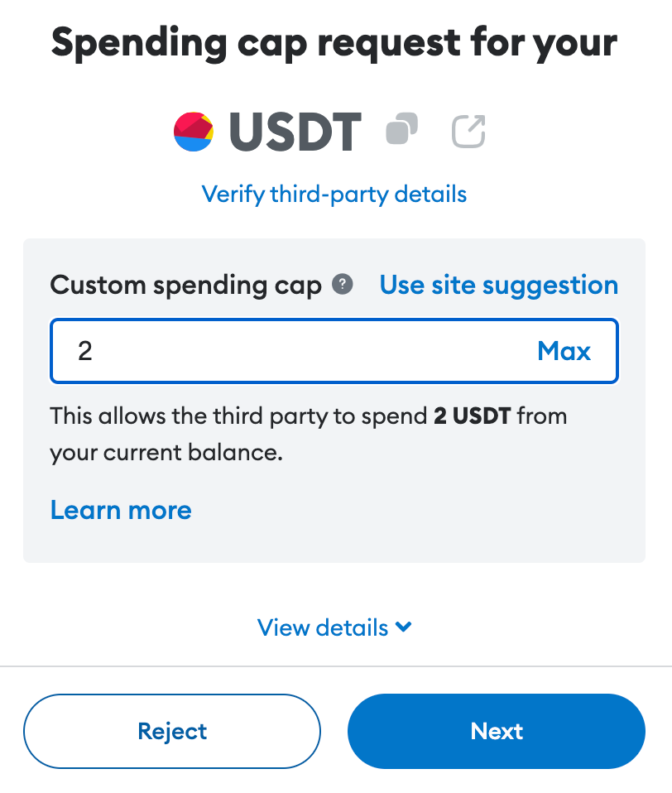Set the cap using Max button
This screenshot has height=793, width=672.
[564, 351]
